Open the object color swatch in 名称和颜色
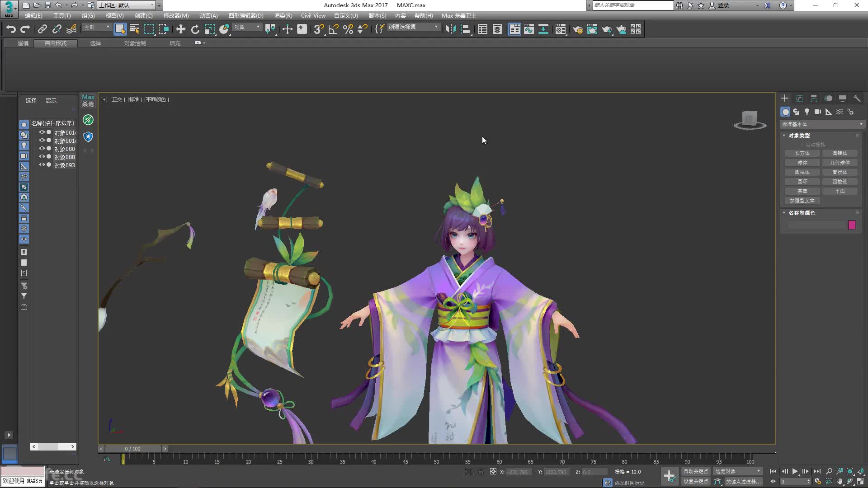868x488 pixels. point(852,225)
